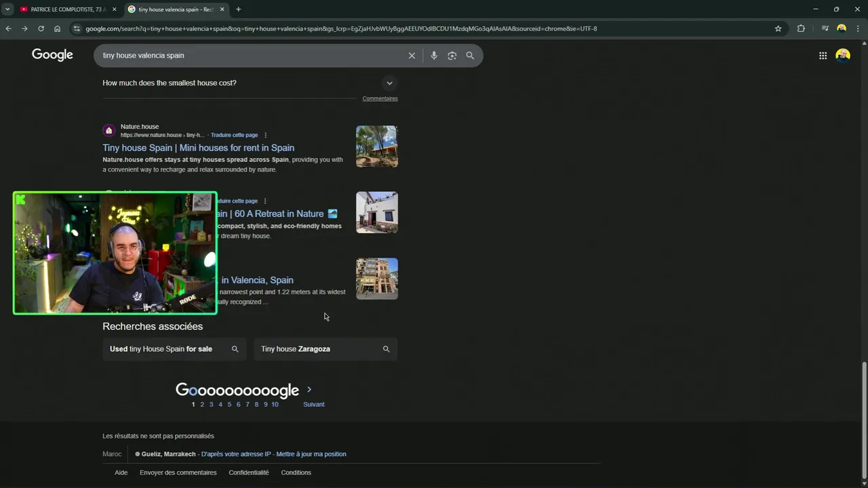The width and height of the screenshot is (868, 488).
Task: Clear the search box text
Action: (x=412, y=56)
